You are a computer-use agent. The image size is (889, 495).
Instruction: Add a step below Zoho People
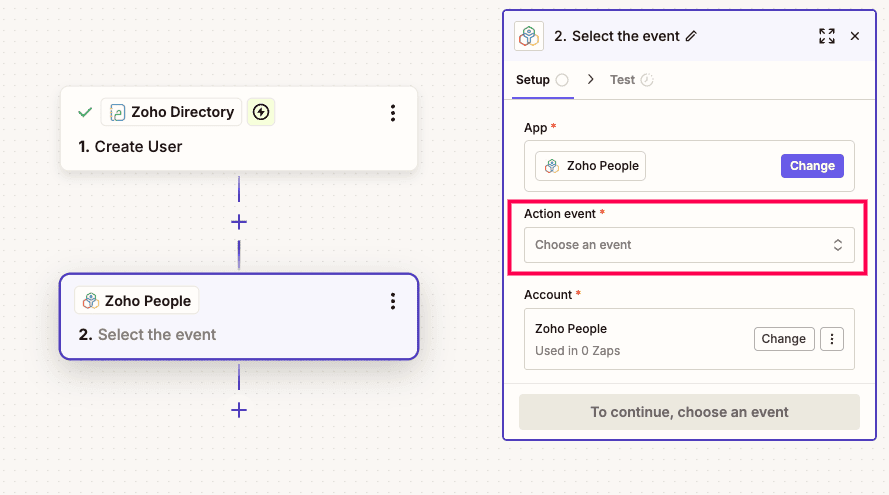[x=239, y=410]
